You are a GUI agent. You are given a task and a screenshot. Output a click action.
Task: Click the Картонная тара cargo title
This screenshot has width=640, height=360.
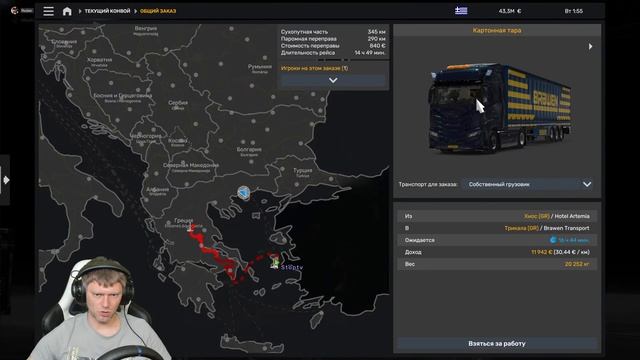pos(497,30)
